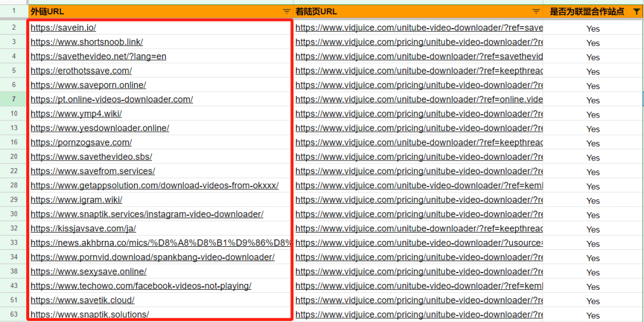Open the vidjuice landing URL in row 2

(x=419, y=28)
